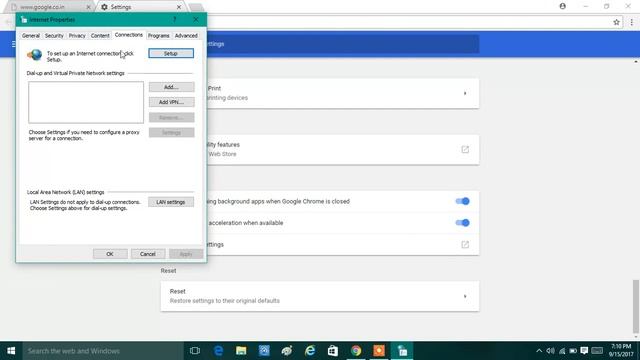The height and width of the screenshot is (360, 640).
Task: Switch to the Security tab
Action: click(54, 36)
